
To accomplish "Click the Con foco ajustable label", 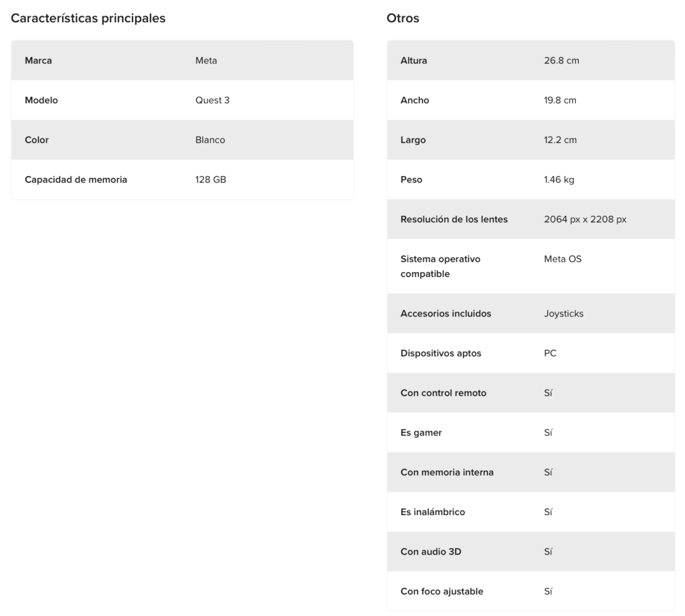I will pyautogui.click(x=442, y=592).
